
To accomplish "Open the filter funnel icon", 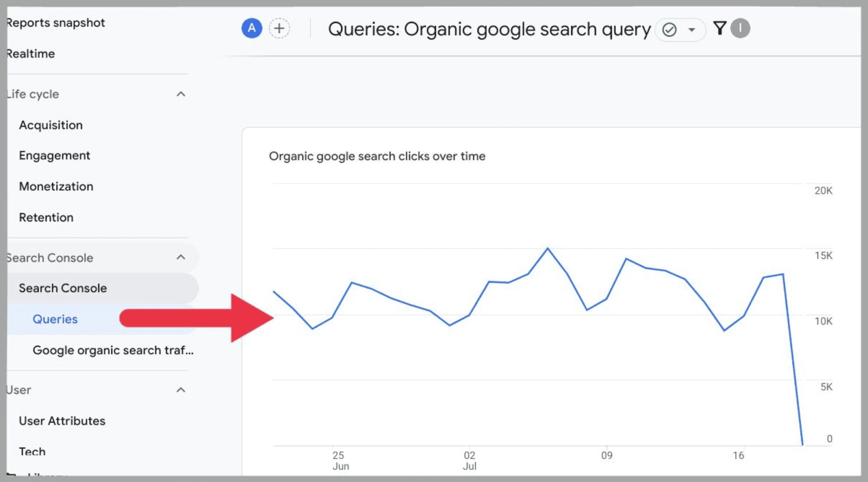I will point(719,29).
